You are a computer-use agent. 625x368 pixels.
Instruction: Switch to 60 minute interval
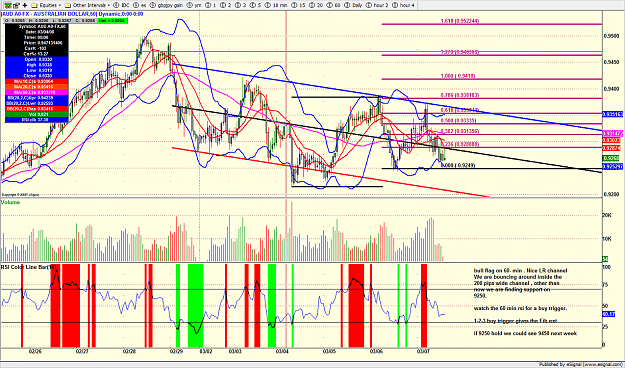pos(334,5)
